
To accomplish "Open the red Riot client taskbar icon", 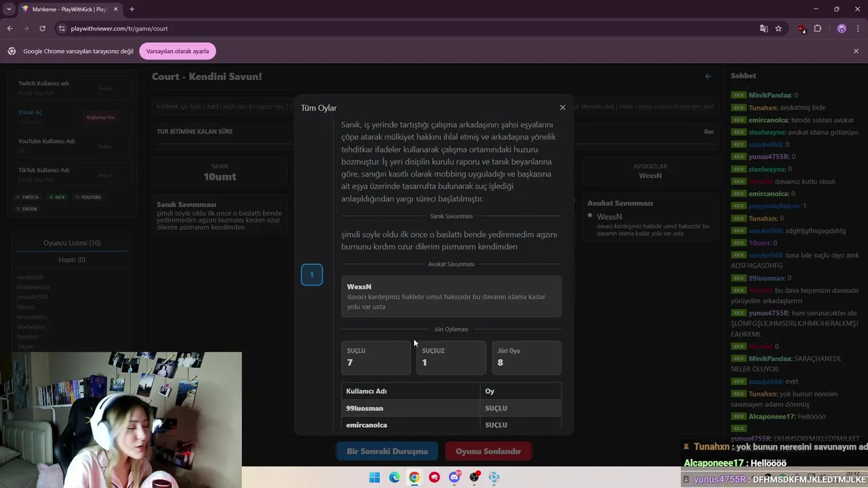I will [435, 477].
